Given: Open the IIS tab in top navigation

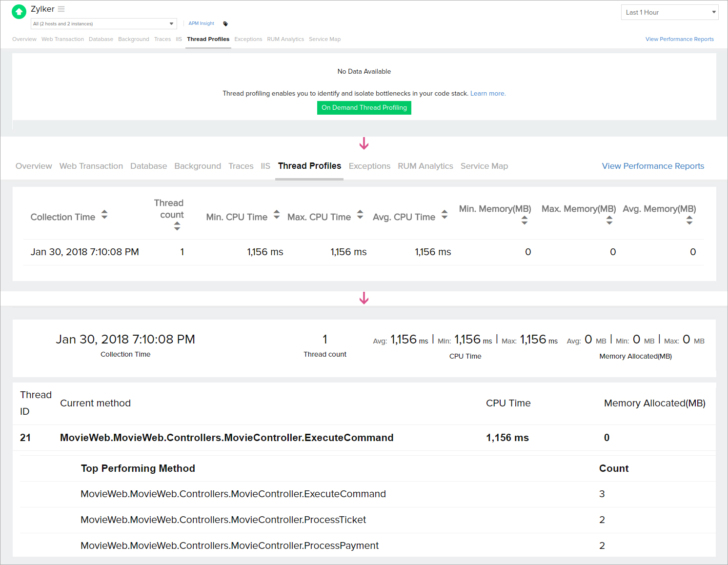Looking at the screenshot, I should (179, 39).
